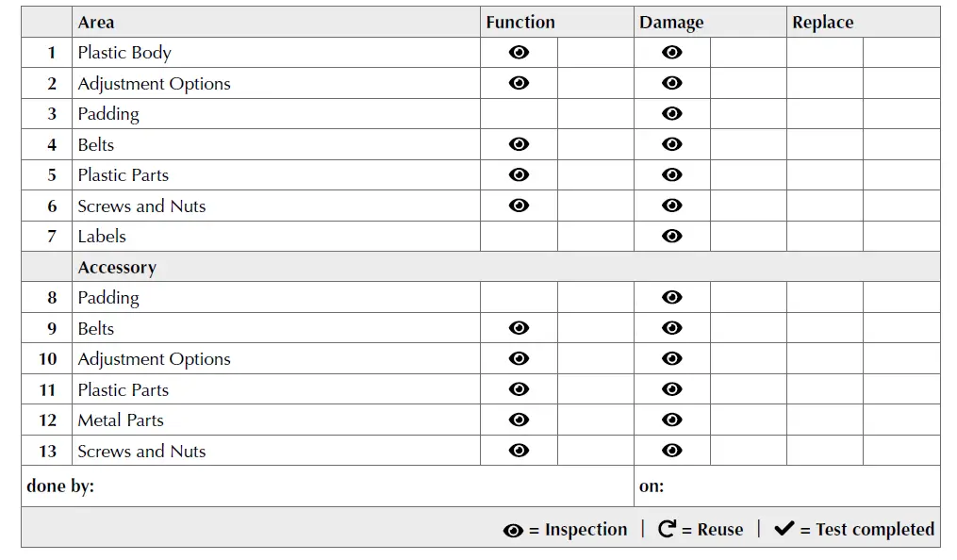Image resolution: width=957 pixels, height=560 pixels.
Task: Click the Replace column header
Action: (823, 23)
